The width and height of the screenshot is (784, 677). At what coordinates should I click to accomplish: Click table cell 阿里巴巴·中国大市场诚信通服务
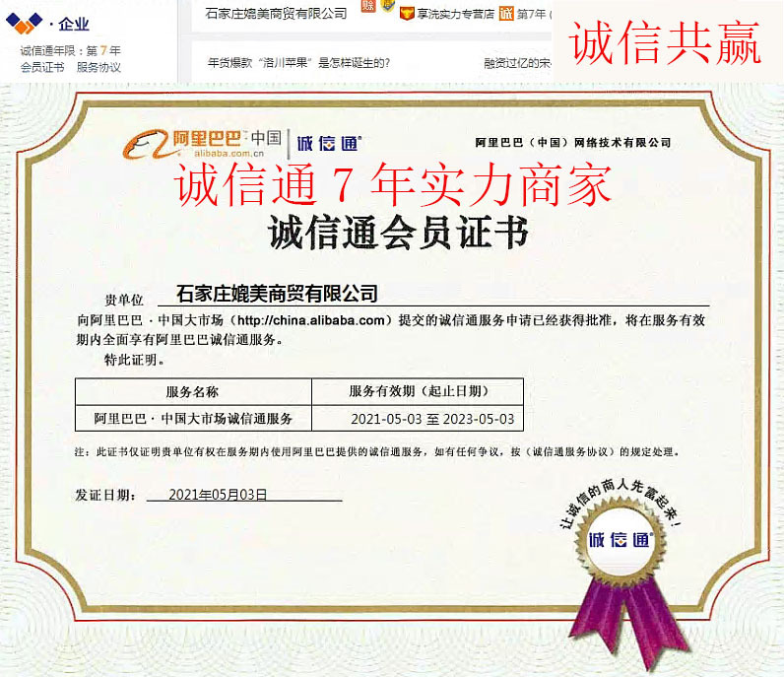pos(193,418)
